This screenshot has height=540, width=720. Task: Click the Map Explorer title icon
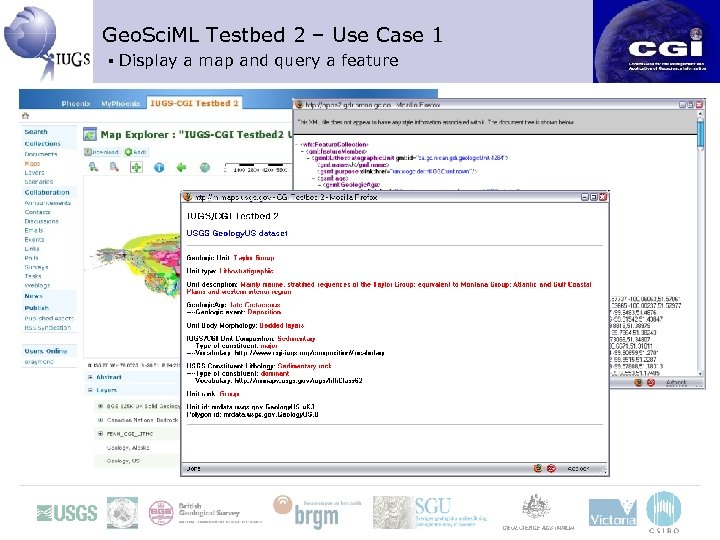(90, 135)
